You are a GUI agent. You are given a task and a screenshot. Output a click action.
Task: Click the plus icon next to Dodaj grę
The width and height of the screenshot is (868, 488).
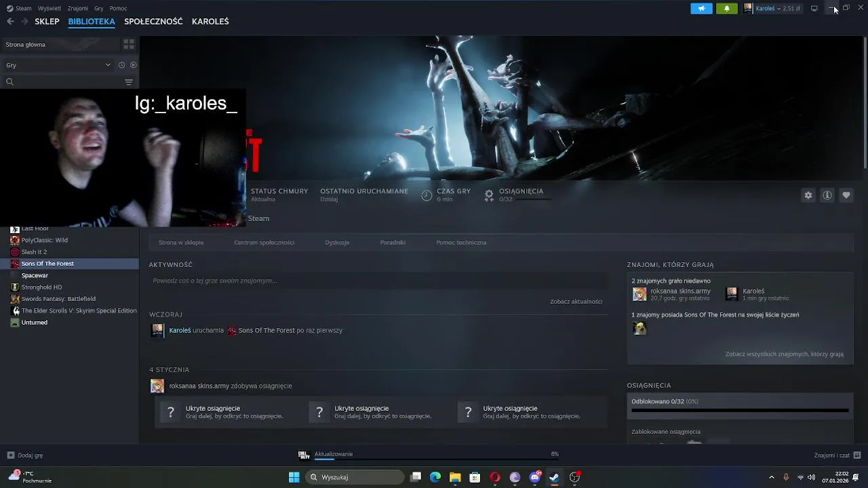pyautogui.click(x=10, y=455)
